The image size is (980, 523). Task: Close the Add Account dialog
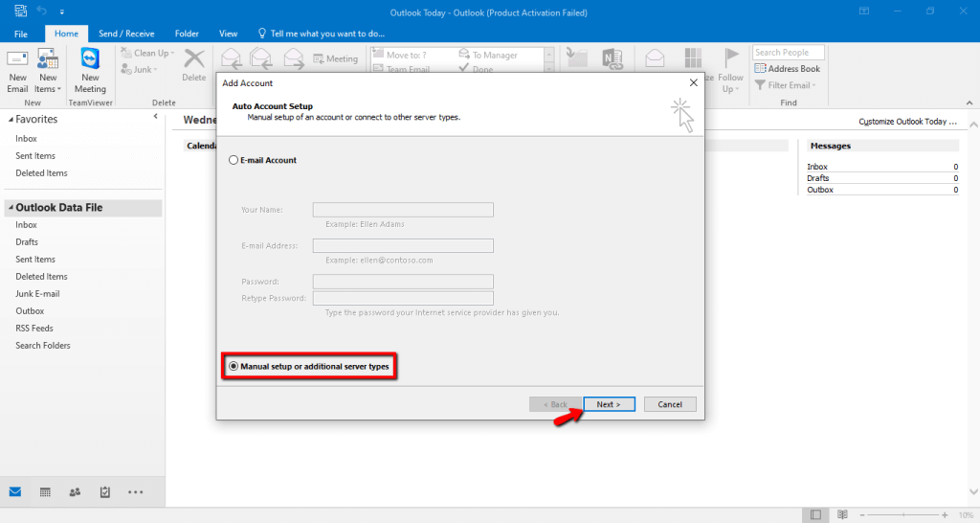(x=693, y=82)
